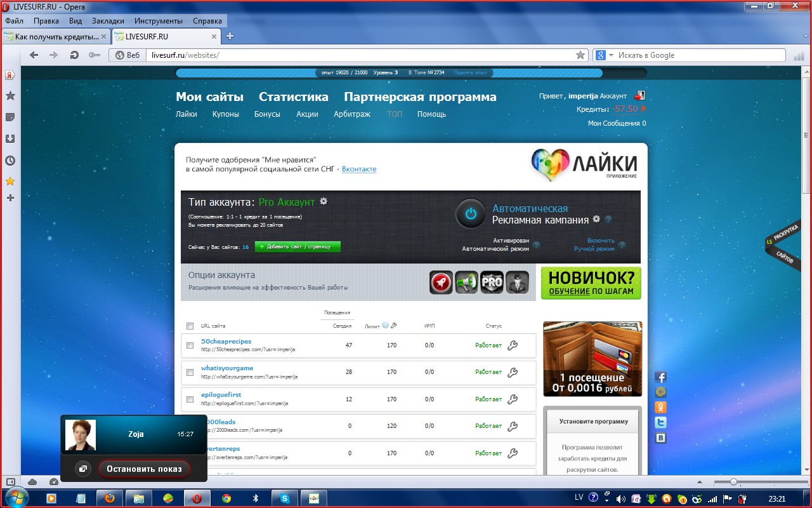Click the rocket account option icon
Screen dimensions: 812x508
pos(442,282)
